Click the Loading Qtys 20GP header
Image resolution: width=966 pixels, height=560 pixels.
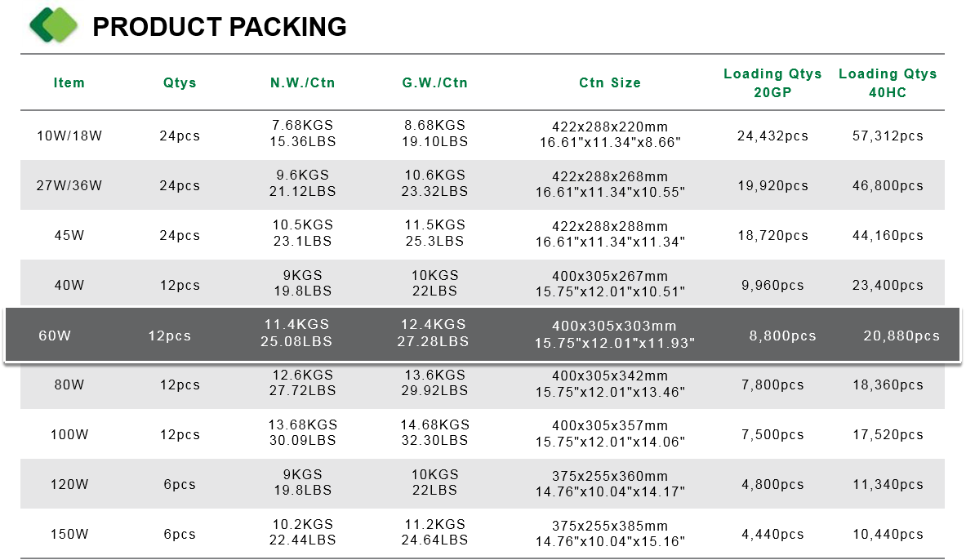[772, 82]
